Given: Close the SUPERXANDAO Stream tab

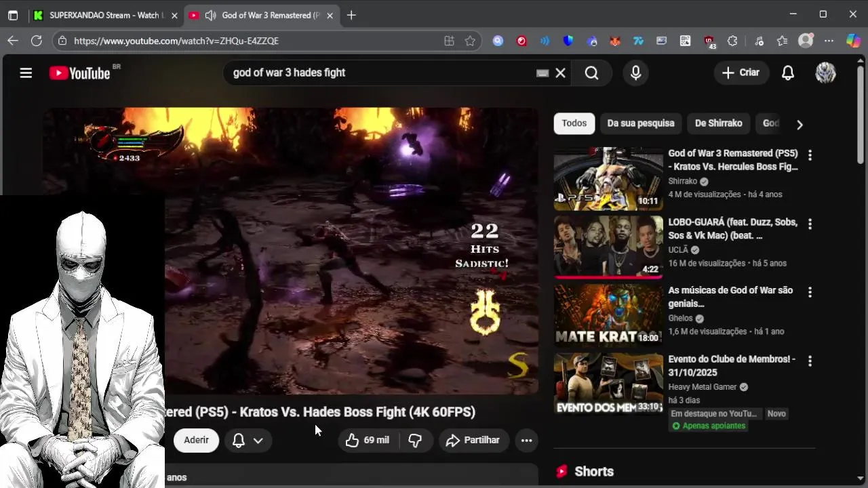Looking at the screenshot, I should click(x=174, y=15).
